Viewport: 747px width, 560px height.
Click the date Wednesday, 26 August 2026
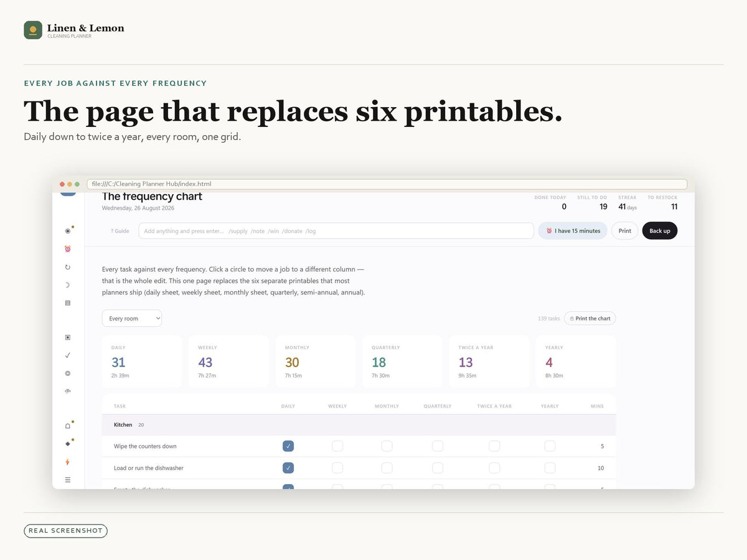tap(138, 208)
